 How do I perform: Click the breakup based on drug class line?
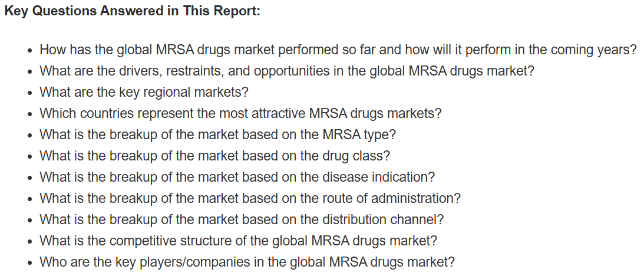(215, 156)
